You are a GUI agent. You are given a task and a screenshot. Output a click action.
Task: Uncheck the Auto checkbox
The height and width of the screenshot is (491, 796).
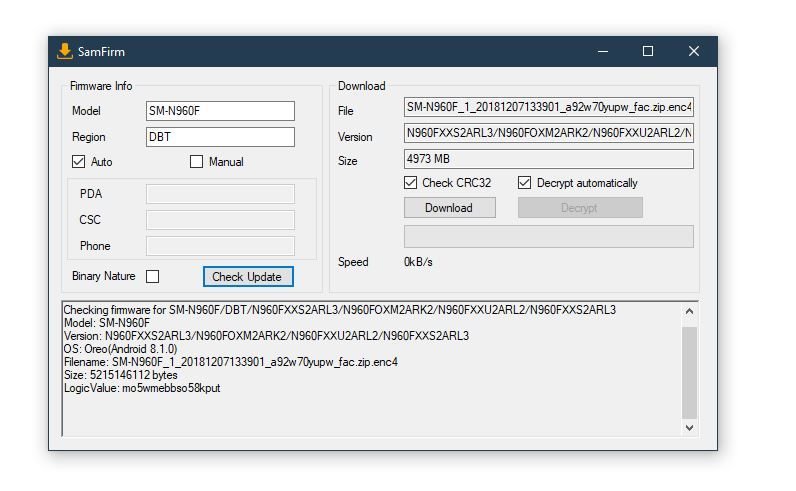coord(78,161)
